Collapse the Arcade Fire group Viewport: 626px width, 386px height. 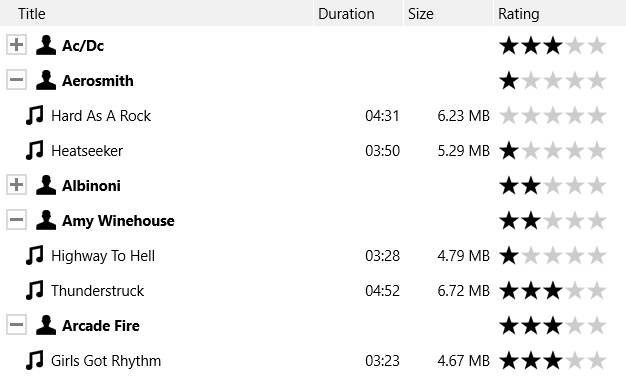coord(16,325)
